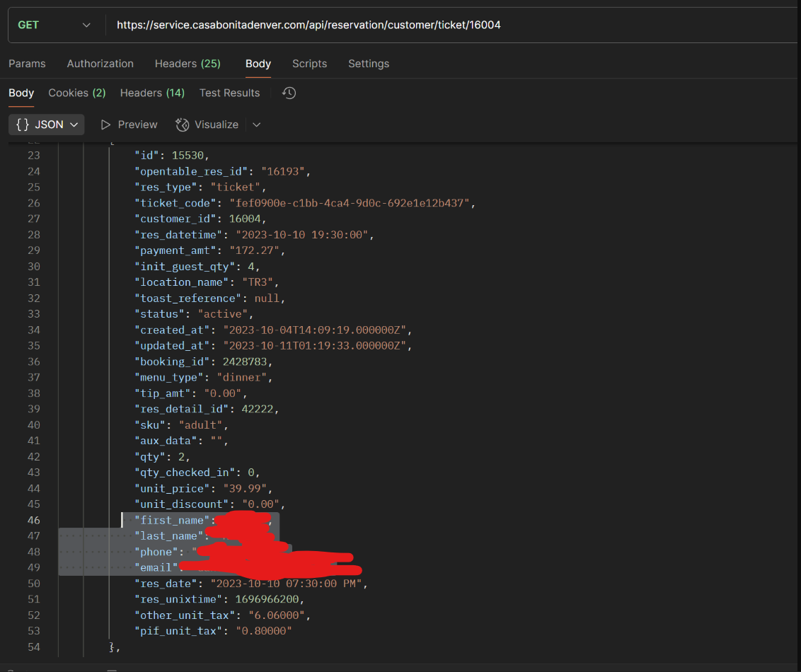801x672 pixels.
Task: Click the qty_checked_in value 0
Action: [x=251, y=473]
